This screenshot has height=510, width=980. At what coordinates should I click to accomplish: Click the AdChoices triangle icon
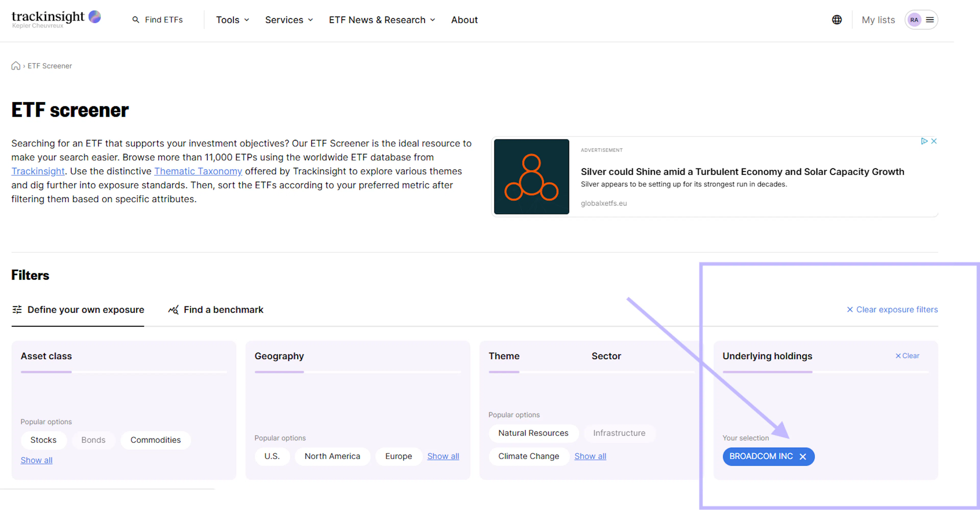pos(924,141)
